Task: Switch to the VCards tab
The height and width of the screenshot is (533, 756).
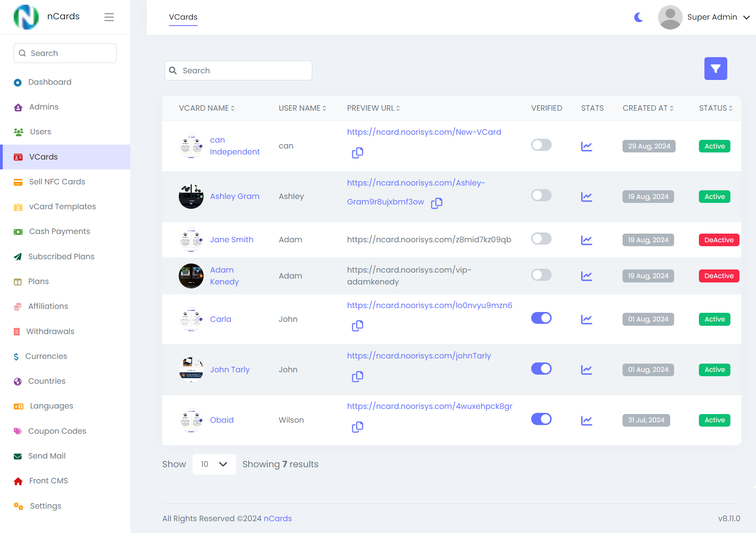Action: click(183, 17)
